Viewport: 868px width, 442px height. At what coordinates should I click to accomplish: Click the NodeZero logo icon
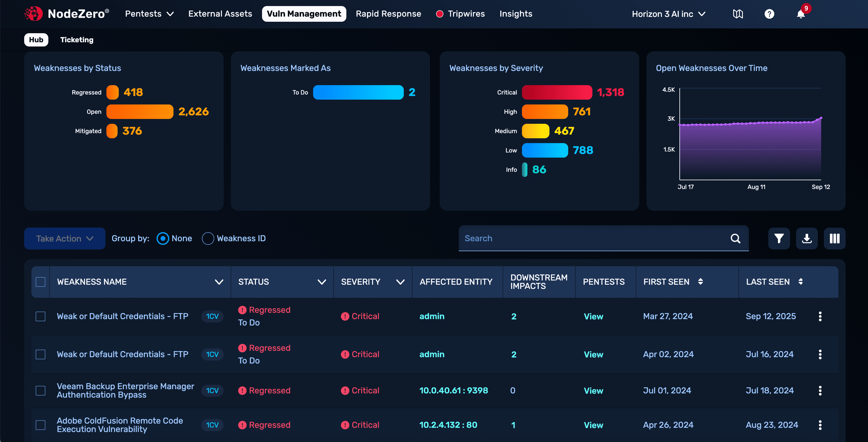tap(33, 14)
